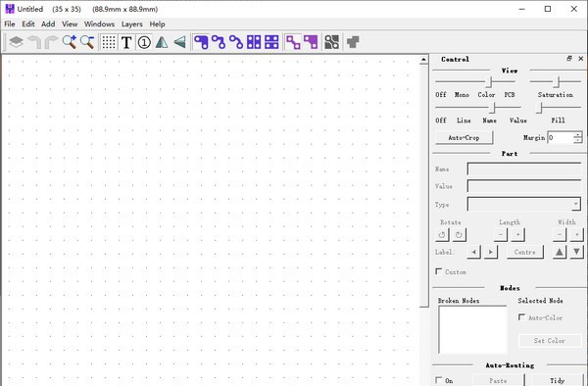The image size is (588, 386).
Task: Click the canvas scrollbar up arrow
Action: pos(423,59)
